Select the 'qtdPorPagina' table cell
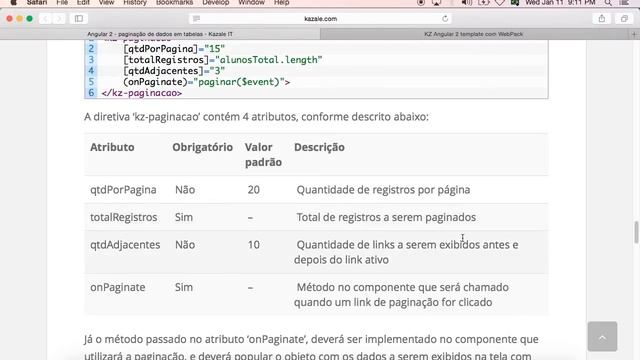640x360 pixels. [x=123, y=190]
